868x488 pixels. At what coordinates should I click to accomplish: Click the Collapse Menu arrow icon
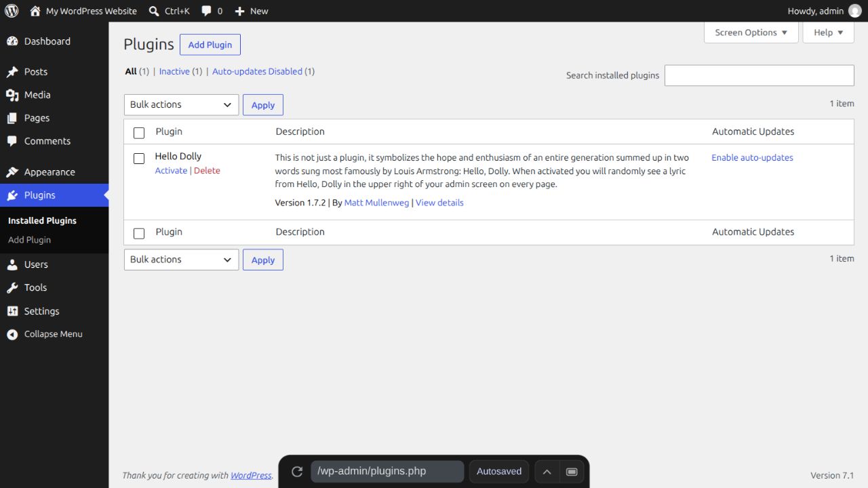click(x=12, y=334)
